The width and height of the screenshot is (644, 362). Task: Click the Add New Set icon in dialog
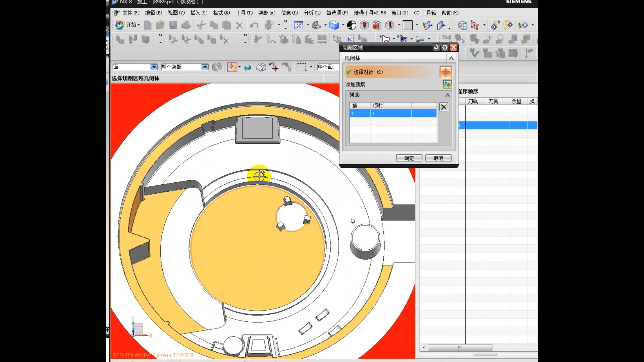tap(447, 84)
